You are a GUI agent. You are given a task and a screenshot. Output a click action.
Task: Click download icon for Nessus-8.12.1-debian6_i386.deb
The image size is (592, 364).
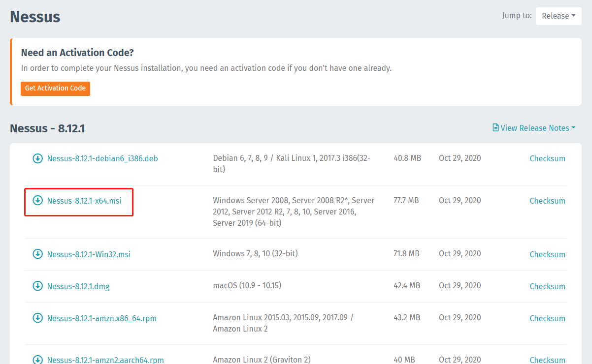pos(37,158)
